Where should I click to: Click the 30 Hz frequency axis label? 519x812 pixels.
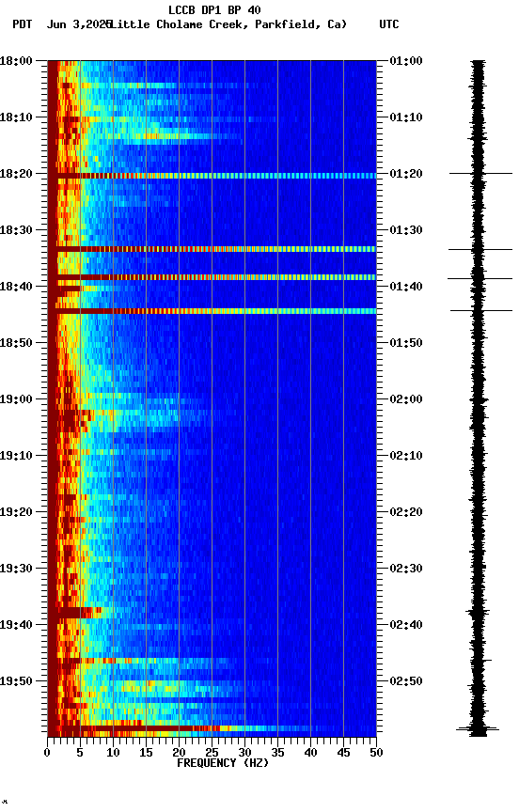(x=244, y=753)
